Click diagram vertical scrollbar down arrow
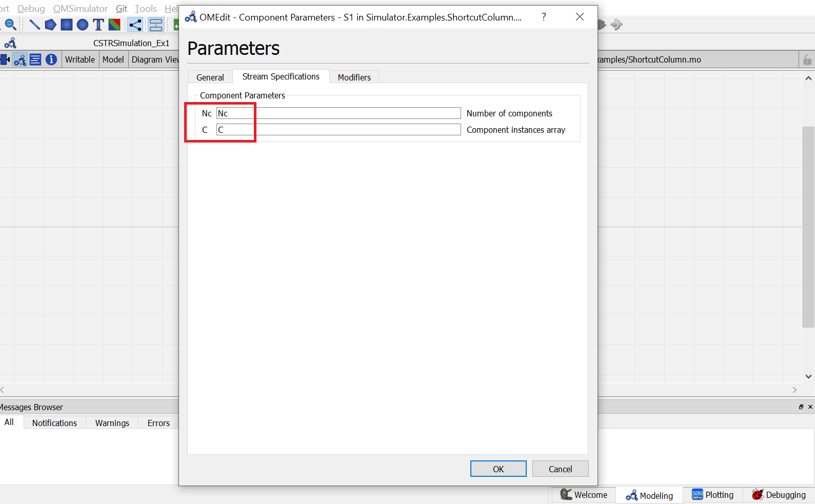 click(x=808, y=376)
